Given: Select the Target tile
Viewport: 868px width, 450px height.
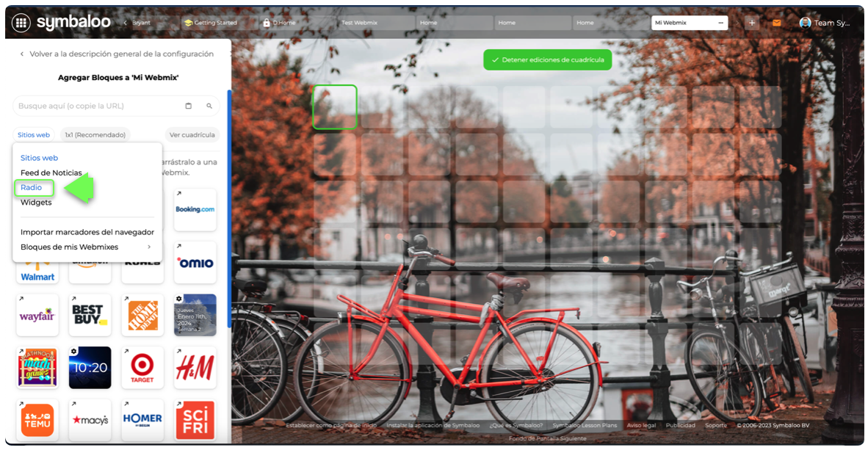Looking at the screenshot, I should click(x=142, y=368).
